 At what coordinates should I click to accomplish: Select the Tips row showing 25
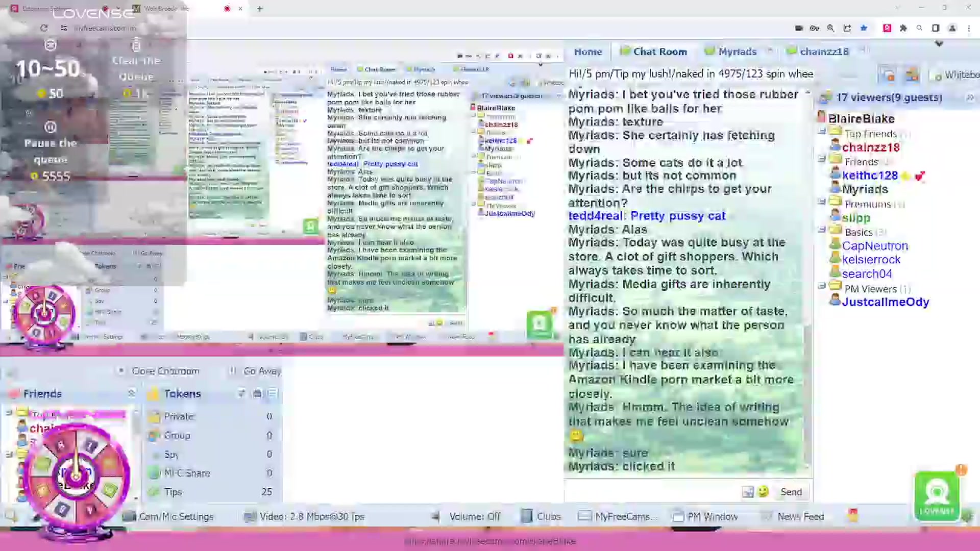[211, 492]
